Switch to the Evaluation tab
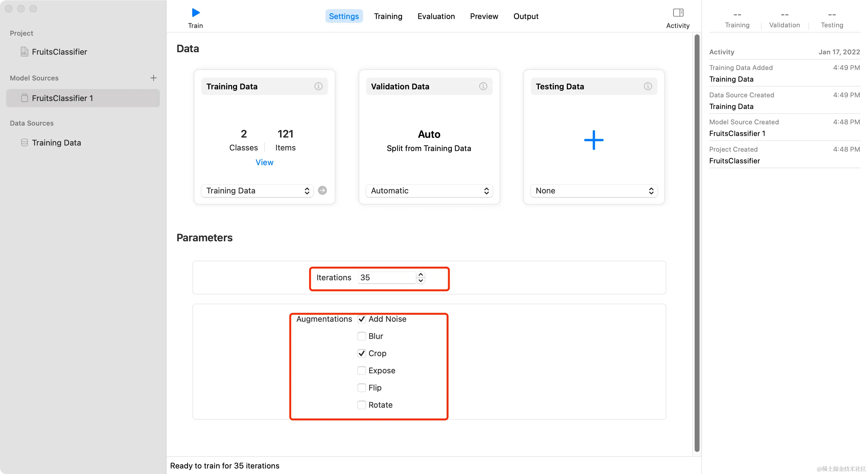Image resolution: width=868 pixels, height=474 pixels. [x=436, y=16]
